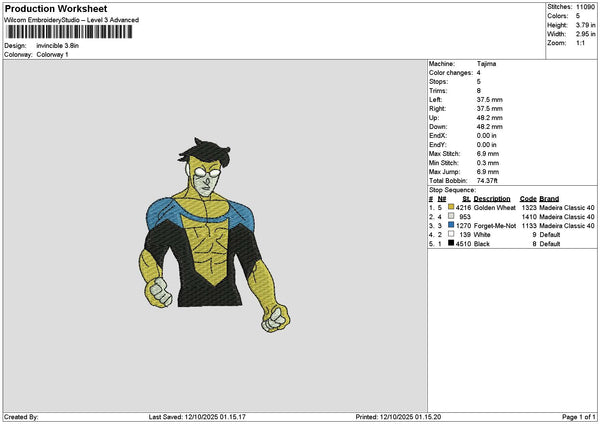The height and width of the screenshot is (424, 600).
Task: Click the Min Stitch value 0.3 mm
Action: 488,163
